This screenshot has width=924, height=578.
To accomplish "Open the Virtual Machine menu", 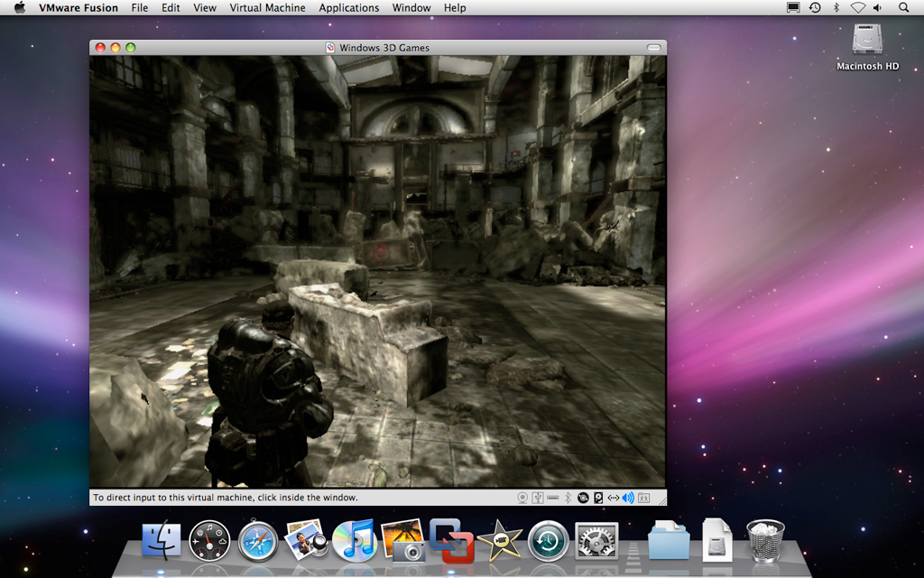I will [267, 8].
